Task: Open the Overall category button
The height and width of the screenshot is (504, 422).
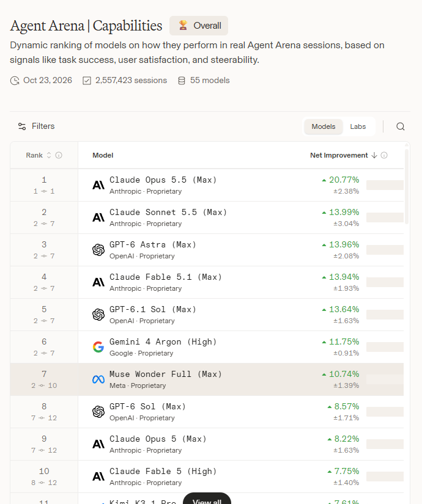Action: [199, 26]
